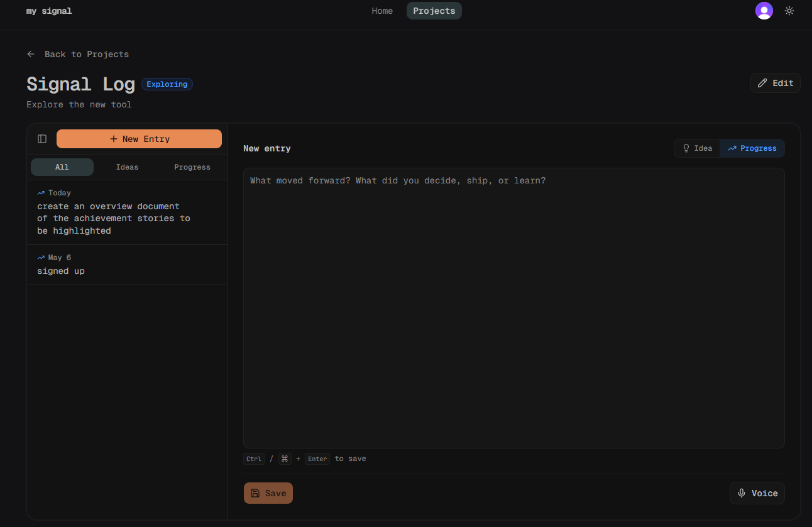The width and height of the screenshot is (812, 527).
Task: Return via Back to Projects link
Action: [78, 54]
